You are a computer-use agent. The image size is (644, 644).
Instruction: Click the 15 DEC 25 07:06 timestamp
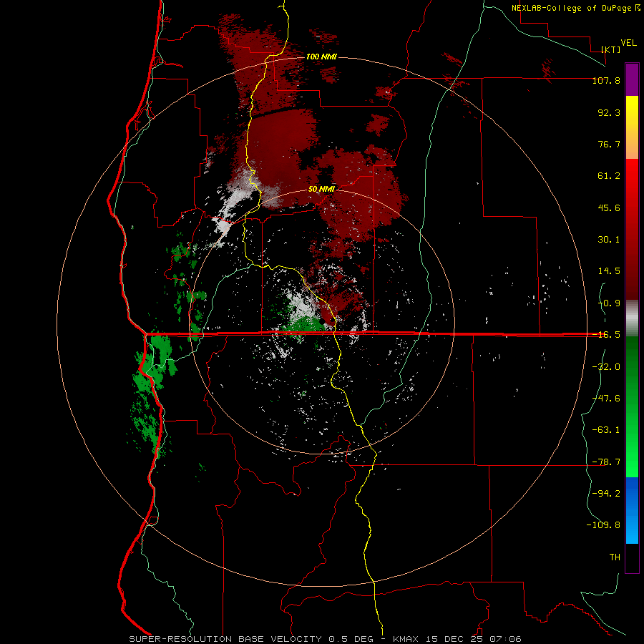(474, 639)
